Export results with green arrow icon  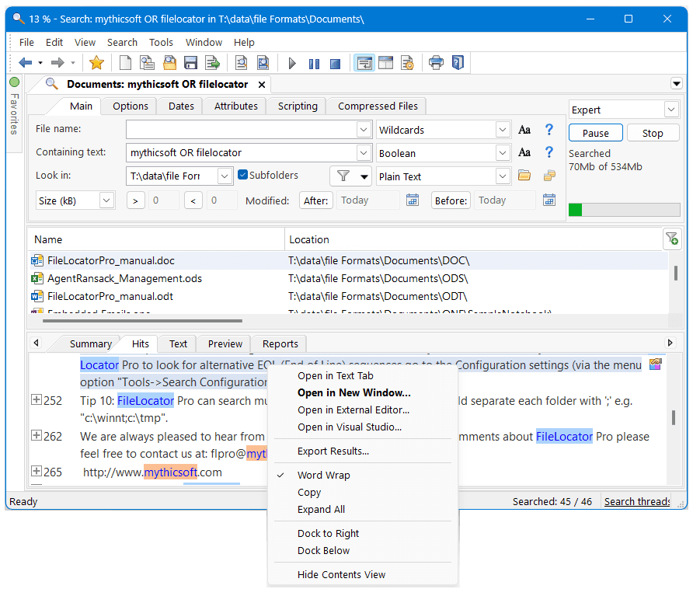pyautogui.click(x=213, y=62)
